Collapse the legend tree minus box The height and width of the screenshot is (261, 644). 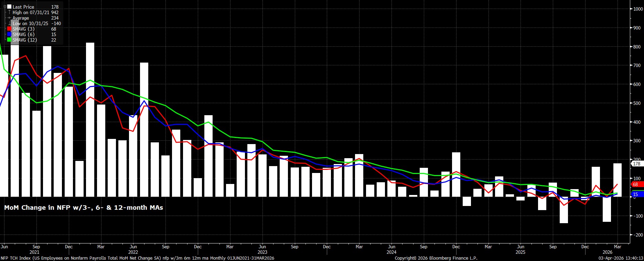pyautogui.click(x=5, y=7)
